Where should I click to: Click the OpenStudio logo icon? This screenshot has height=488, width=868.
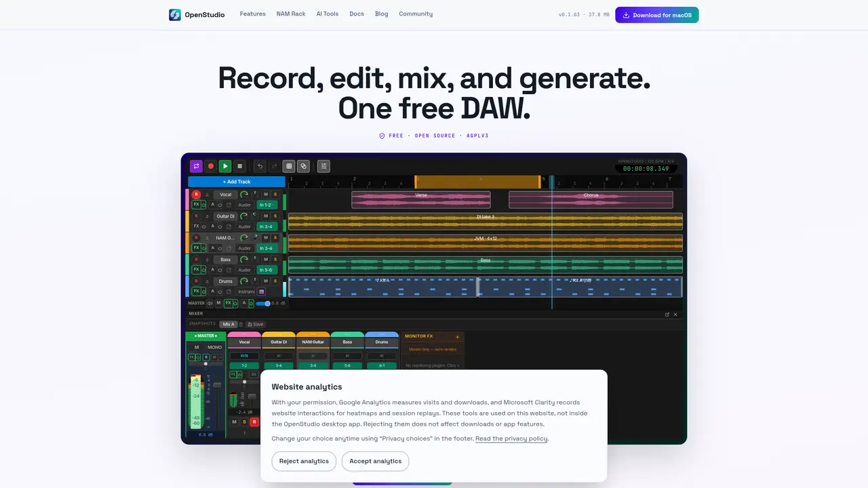click(175, 14)
